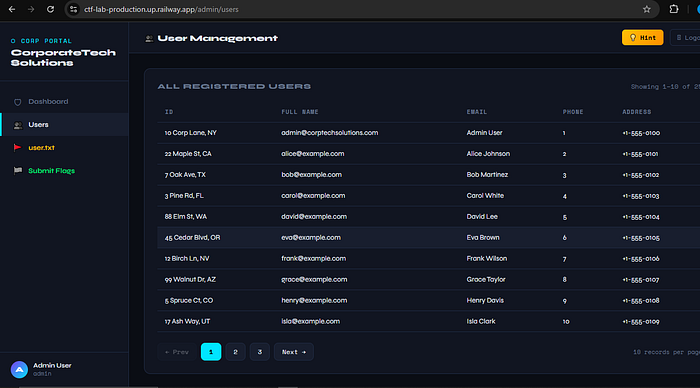Click the Frank Wilson cell

487,259
